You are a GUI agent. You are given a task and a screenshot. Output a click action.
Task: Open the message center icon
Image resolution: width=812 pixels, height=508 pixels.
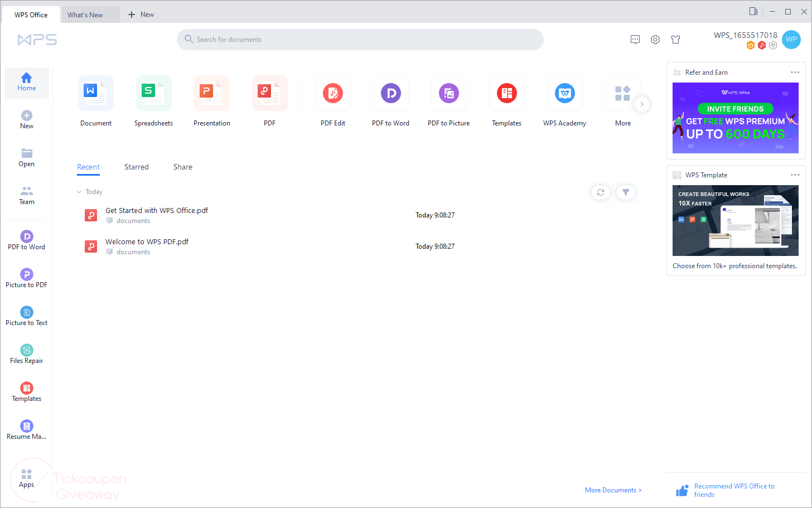tap(635, 40)
